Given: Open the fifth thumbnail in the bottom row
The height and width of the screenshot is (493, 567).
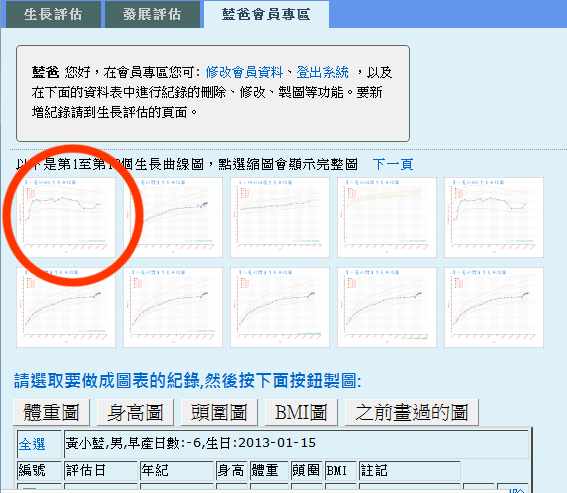Looking at the screenshot, I should [x=494, y=307].
